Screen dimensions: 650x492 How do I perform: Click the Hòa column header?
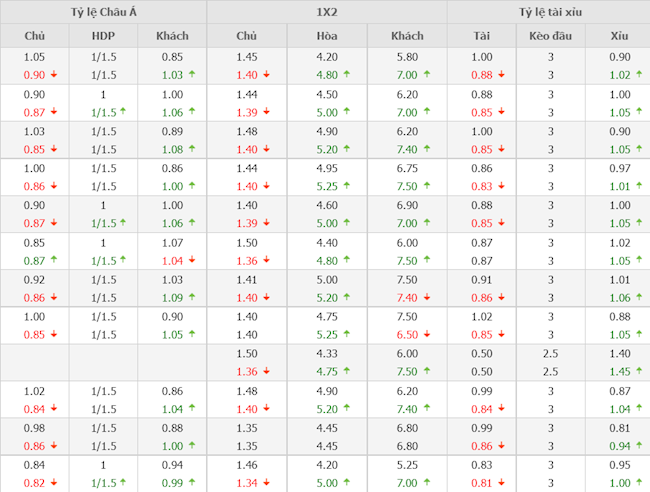click(326, 37)
